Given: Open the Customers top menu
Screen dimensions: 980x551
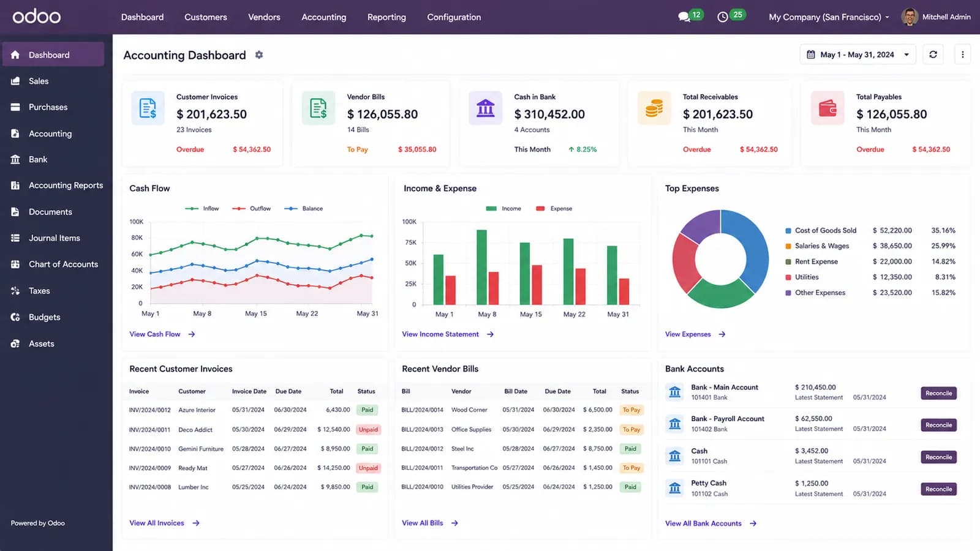Looking at the screenshot, I should pyautogui.click(x=206, y=17).
